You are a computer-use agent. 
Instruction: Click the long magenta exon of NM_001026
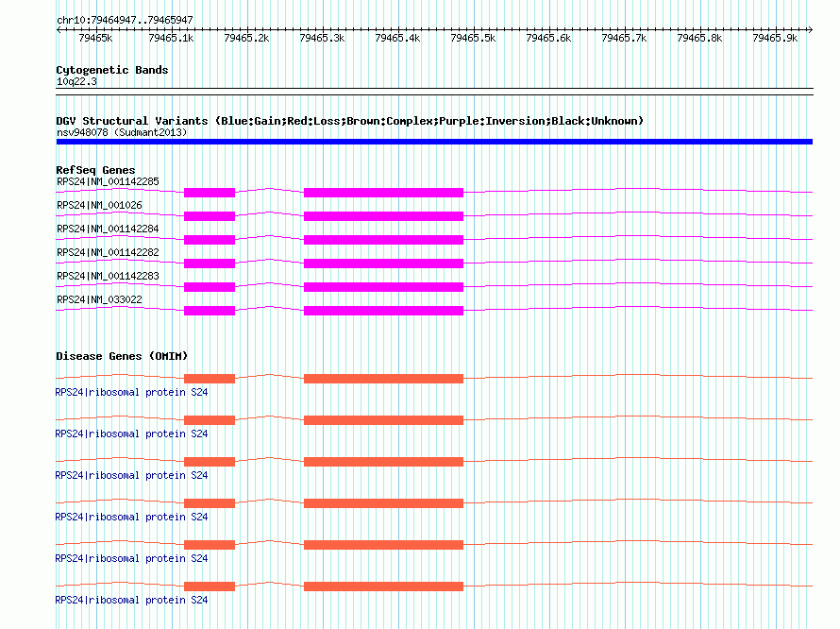383,216
